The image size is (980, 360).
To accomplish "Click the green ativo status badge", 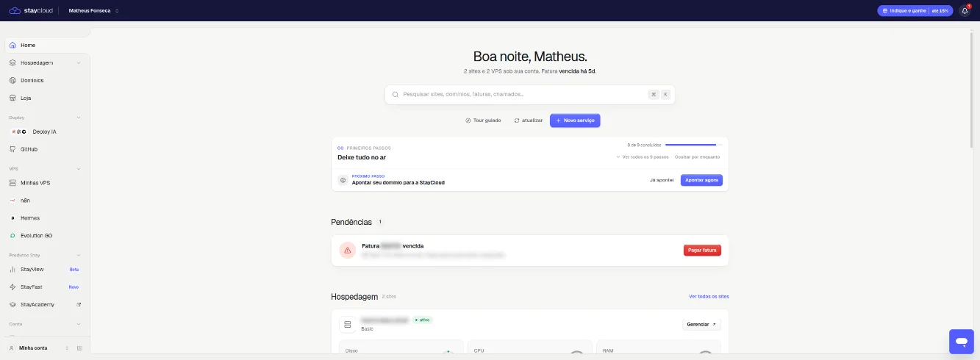I will tap(422, 320).
